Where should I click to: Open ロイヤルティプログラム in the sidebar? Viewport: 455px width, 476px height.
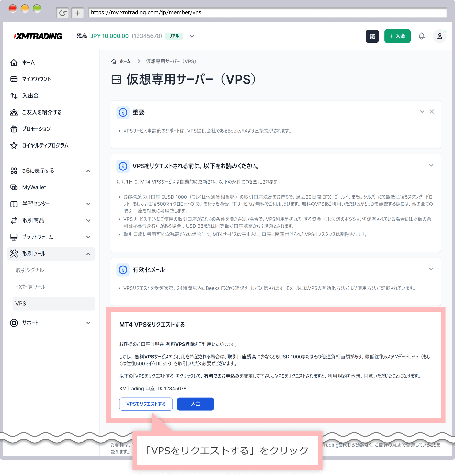(51, 145)
